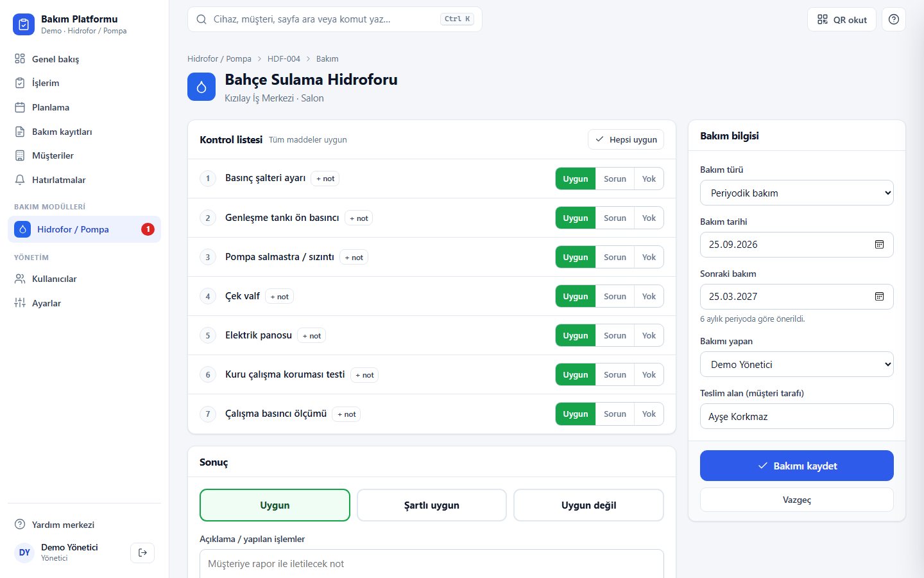Expand the Bakım türü dropdown

[797, 193]
